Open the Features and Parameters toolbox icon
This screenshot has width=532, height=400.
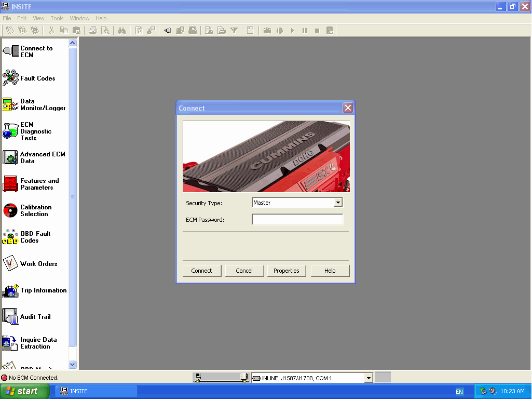coord(10,184)
